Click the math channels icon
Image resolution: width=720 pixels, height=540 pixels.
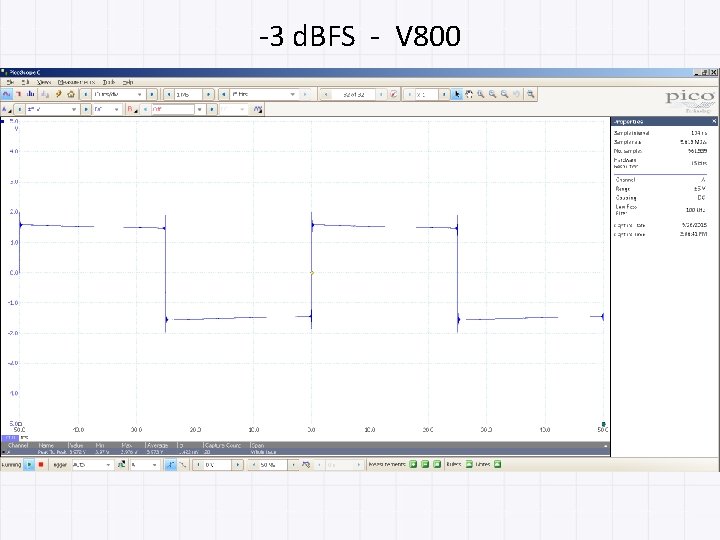258,109
